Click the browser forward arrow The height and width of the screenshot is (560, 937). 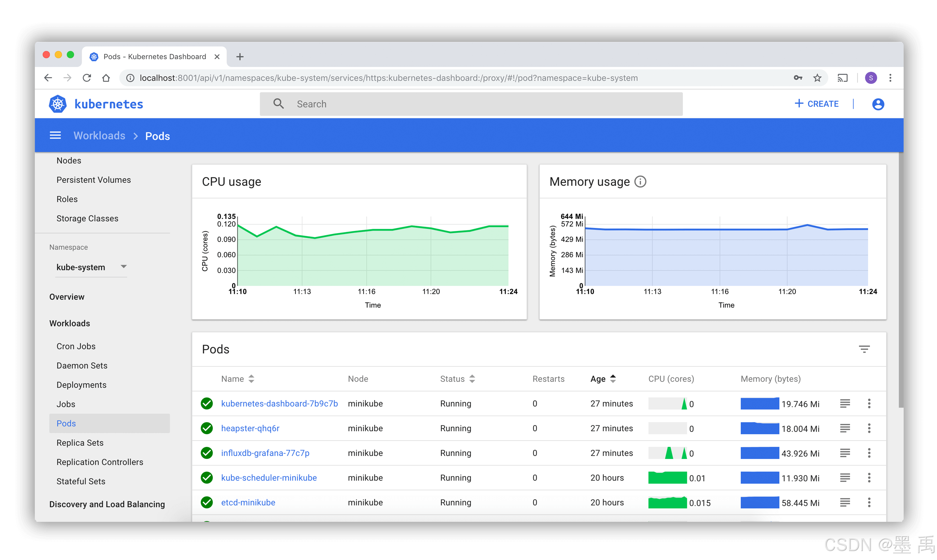(67, 78)
